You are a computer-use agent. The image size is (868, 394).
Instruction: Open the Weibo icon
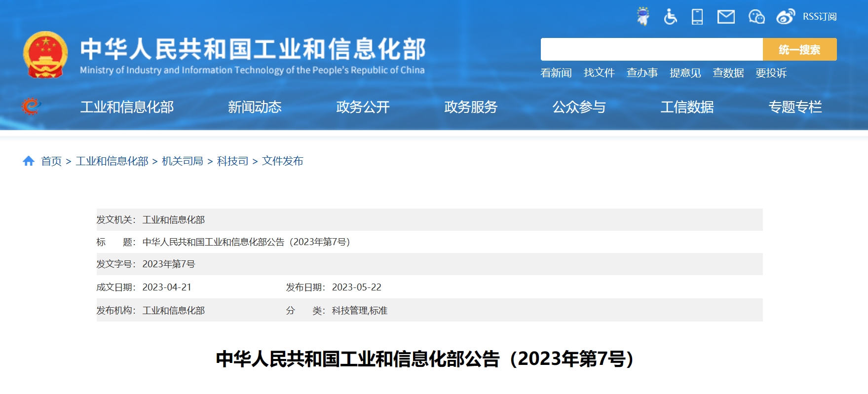(x=785, y=17)
